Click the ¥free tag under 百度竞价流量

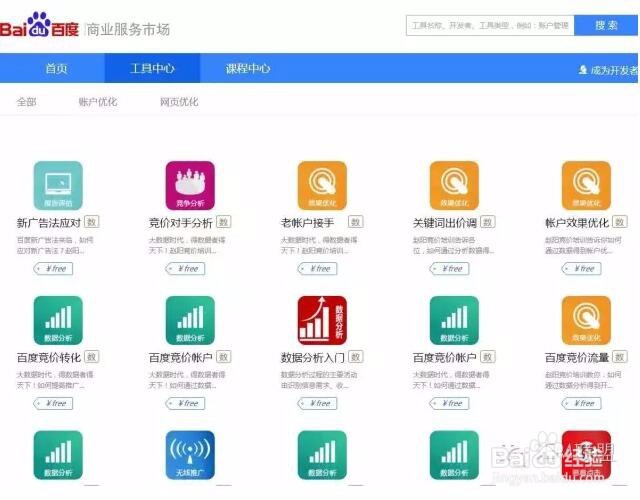(x=582, y=403)
